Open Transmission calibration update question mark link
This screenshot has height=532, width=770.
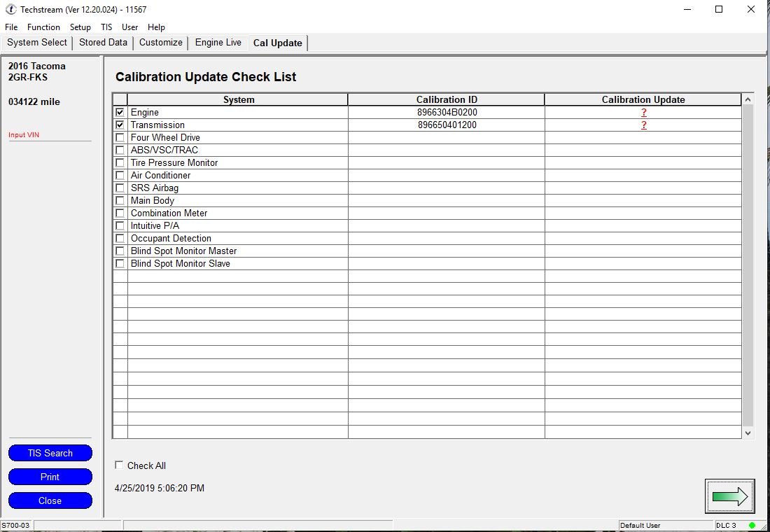click(643, 125)
